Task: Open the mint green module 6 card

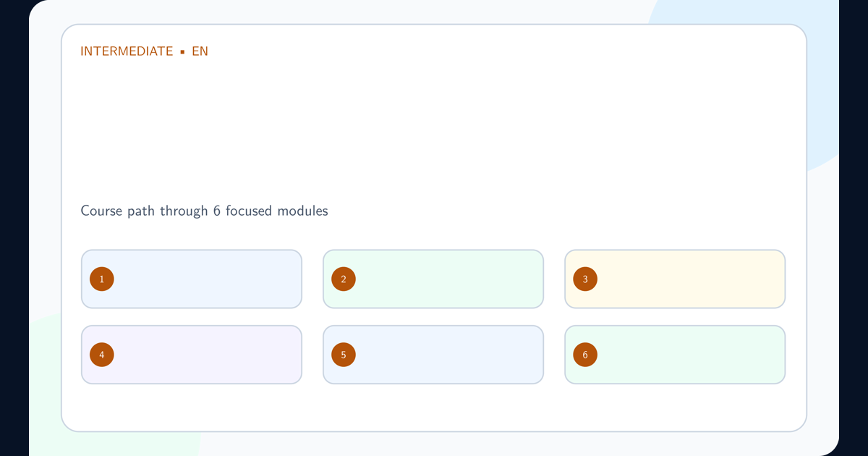Action: point(675,355)
